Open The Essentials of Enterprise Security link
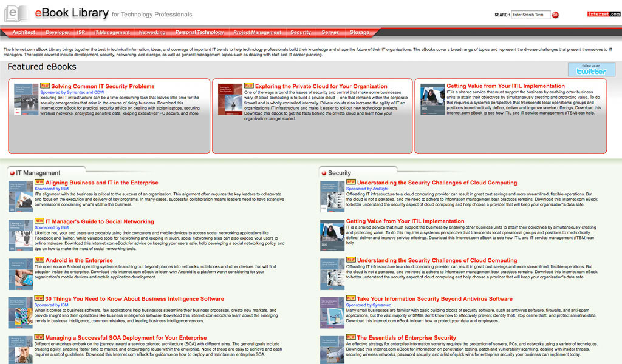622x364 pixels. click(406, 338)
